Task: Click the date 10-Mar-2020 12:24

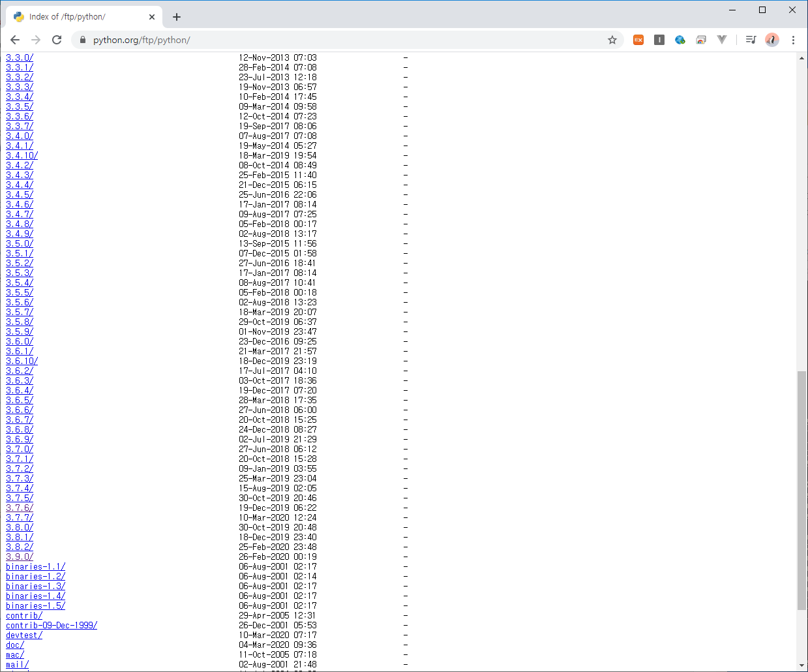Action: click(x=278, y=517)
